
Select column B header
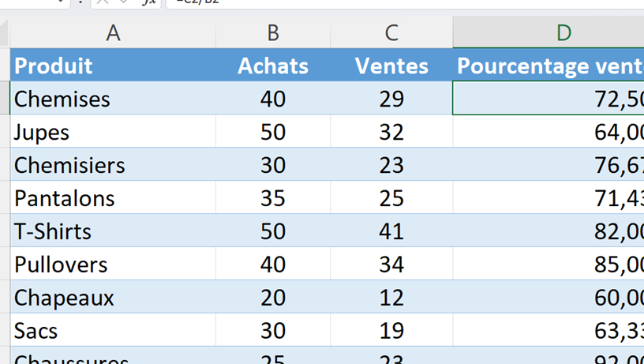273,32
